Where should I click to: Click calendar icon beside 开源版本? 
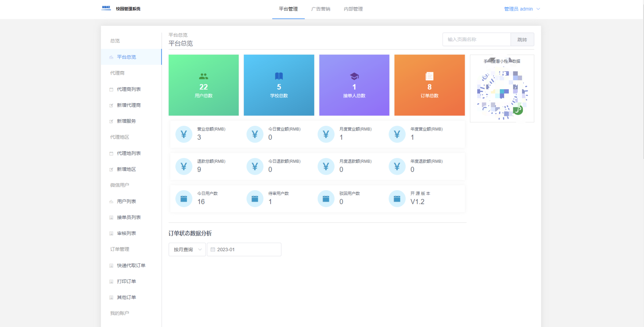[x=397, y=199]
